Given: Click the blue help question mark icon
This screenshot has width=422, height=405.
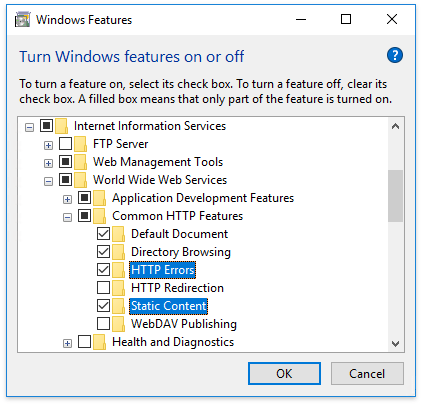Looking at the screenshot, I should pos(395,55).
